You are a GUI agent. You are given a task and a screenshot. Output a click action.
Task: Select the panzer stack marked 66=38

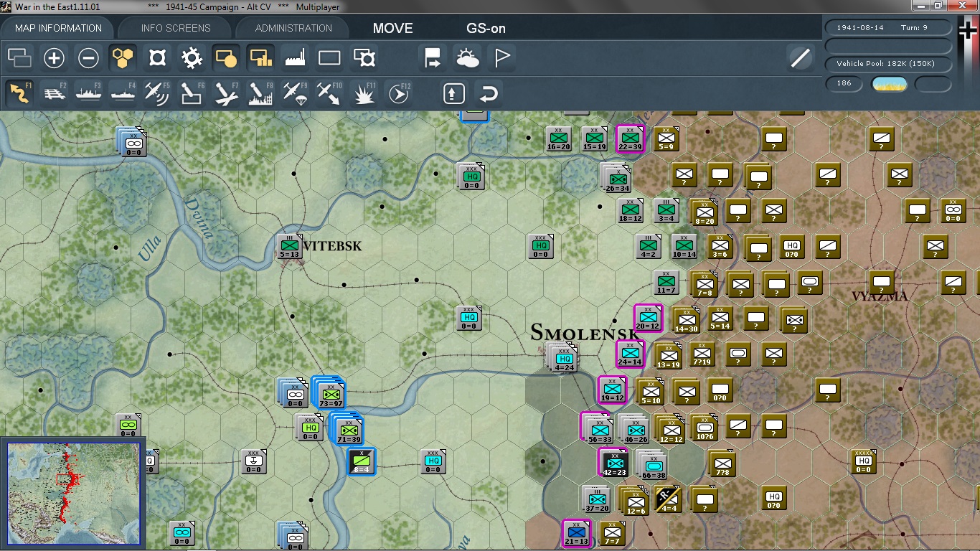coord(653,463)
